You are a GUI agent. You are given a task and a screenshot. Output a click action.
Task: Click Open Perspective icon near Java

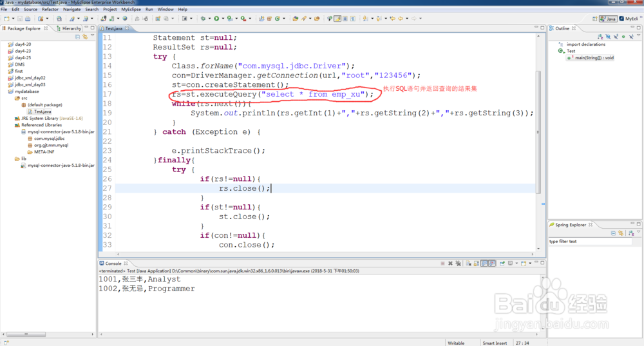coord(594,19)
